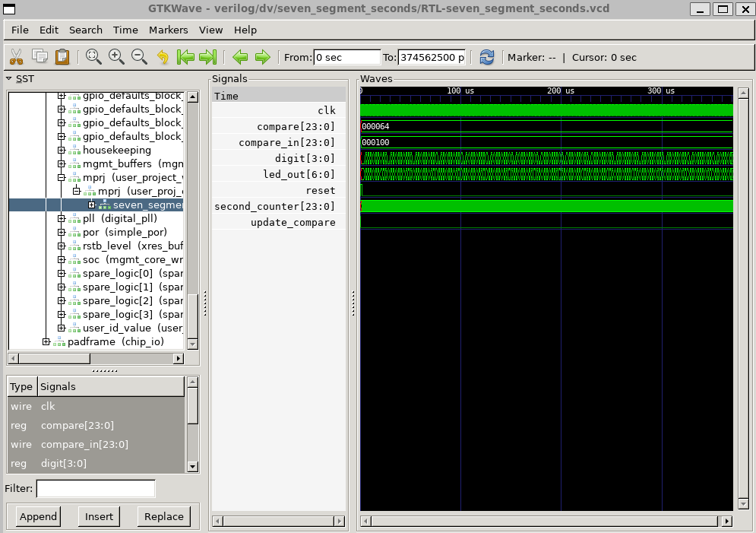Open the Markers menu

[168, 30]
